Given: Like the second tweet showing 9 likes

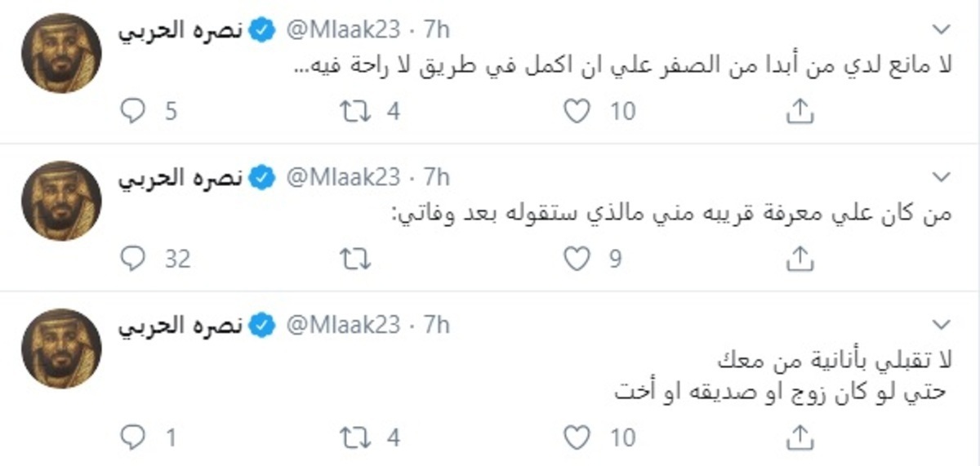Looking at the screenshot, I should coord(577,259).
